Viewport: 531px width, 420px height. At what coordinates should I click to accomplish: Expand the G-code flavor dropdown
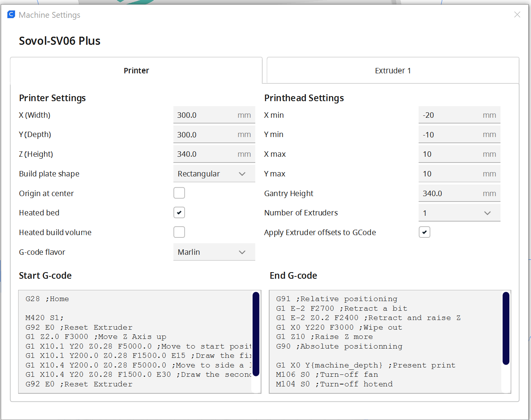tap(214, 252)
